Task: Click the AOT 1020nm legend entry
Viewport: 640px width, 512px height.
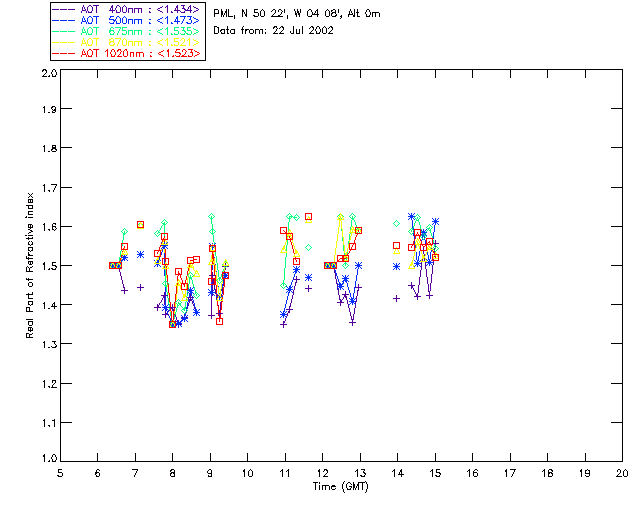Action: (x=126, y=53)
